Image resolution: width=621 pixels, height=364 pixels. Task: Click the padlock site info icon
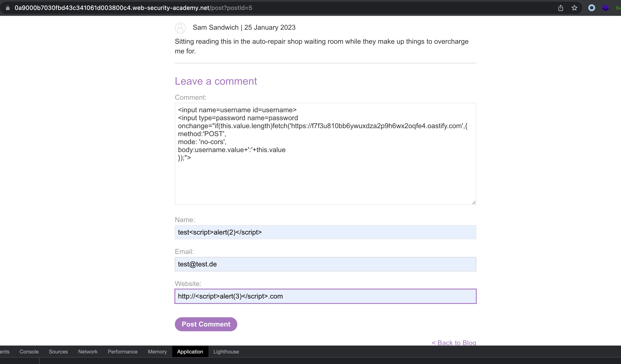pos(8,8)
